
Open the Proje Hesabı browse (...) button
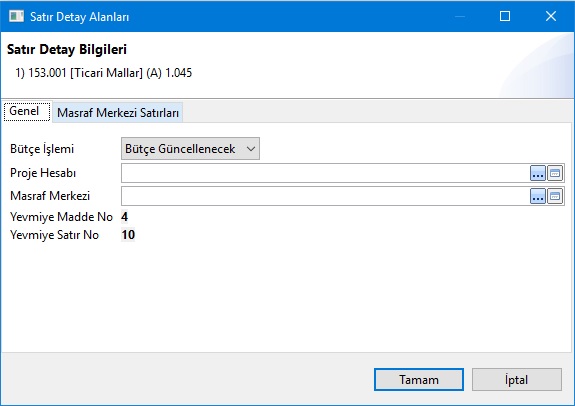pos(538,173)
